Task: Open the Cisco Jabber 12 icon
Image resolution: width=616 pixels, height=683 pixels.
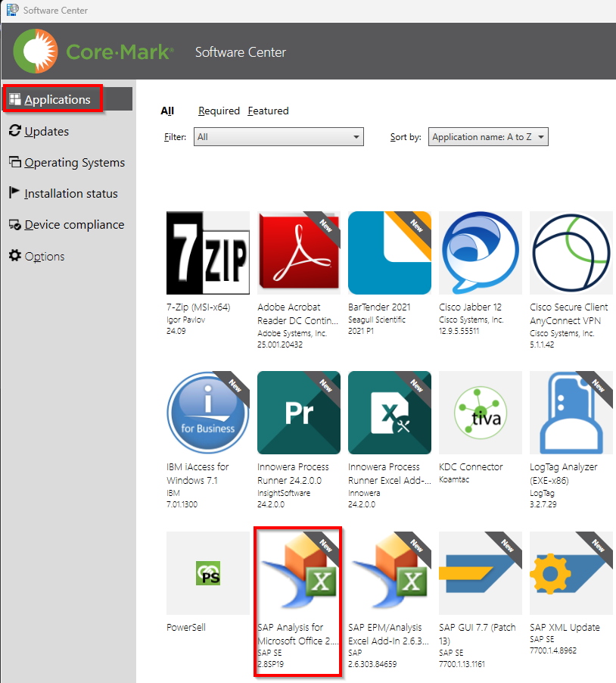Action: click(x=481, y=253)
